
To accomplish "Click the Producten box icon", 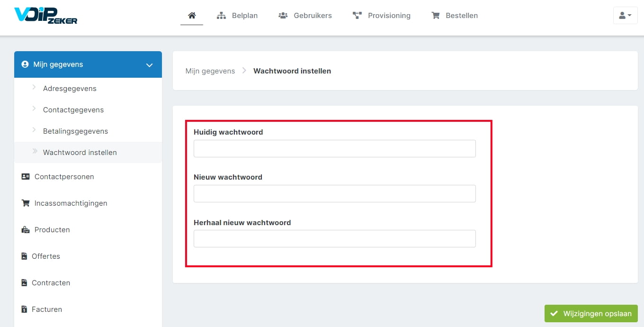I will point(26,230).
